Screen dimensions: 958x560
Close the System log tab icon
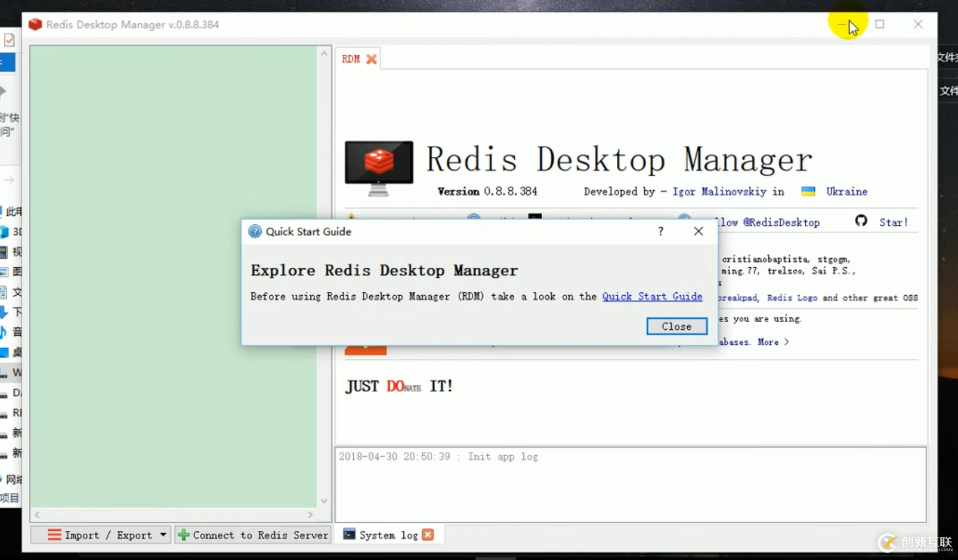coord(428,535)
